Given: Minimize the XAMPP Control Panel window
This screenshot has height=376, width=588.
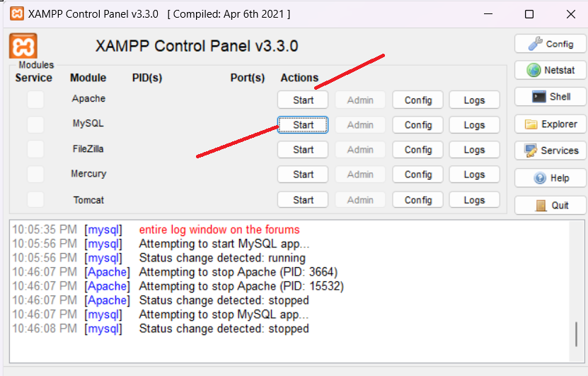Looking at the screenshot, I should coord(488,14).
